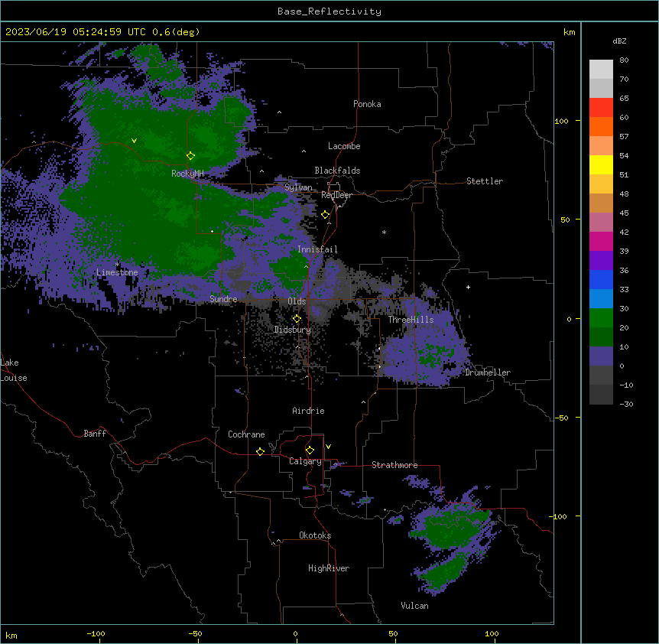The image size is (659, 644).
Task: Select the purple swatch between 10 and 0
Action: point(601,356)
